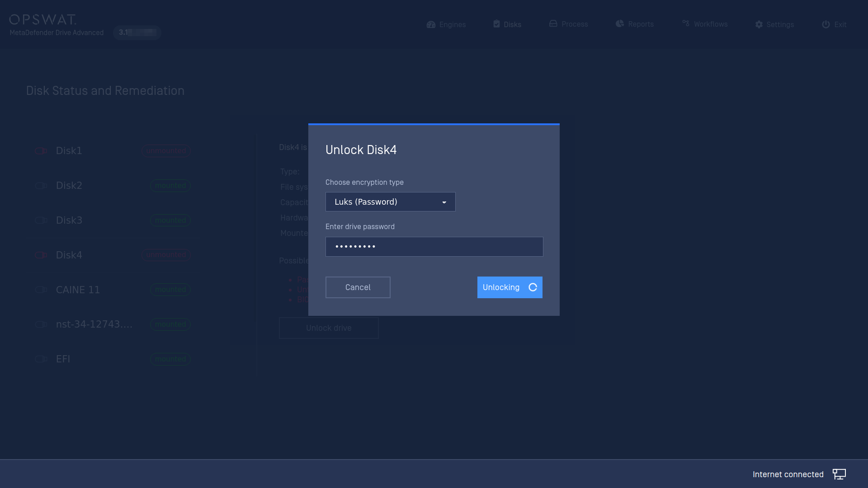Click the Choose encryption type label
This screenshot has width=868, height=488.
point(364,183)
